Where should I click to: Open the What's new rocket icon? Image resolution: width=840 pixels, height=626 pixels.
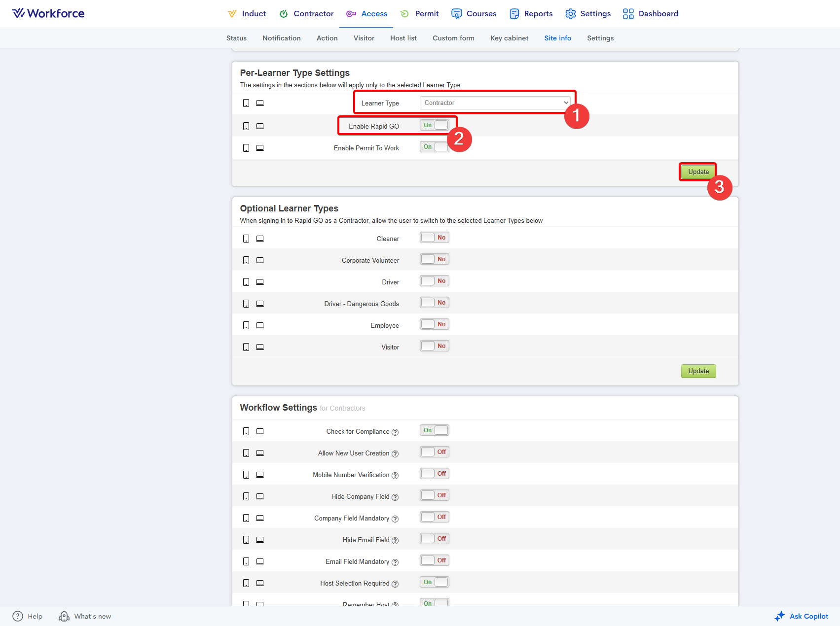tap(64, 616)
